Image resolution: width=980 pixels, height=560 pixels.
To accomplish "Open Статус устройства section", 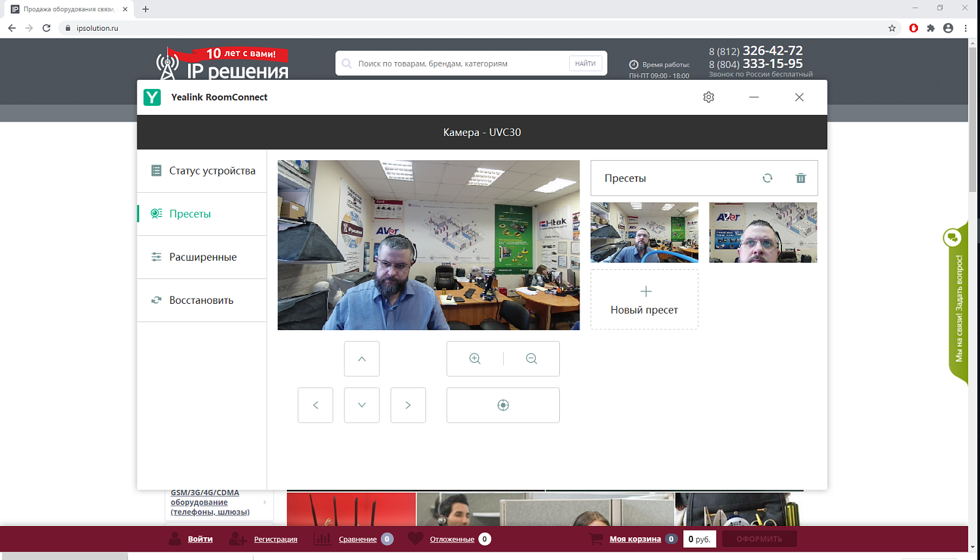I will point(203,171).
